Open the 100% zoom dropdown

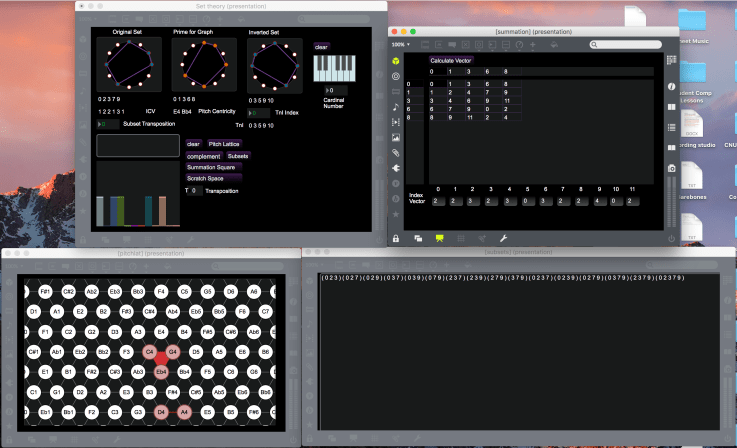399,44
